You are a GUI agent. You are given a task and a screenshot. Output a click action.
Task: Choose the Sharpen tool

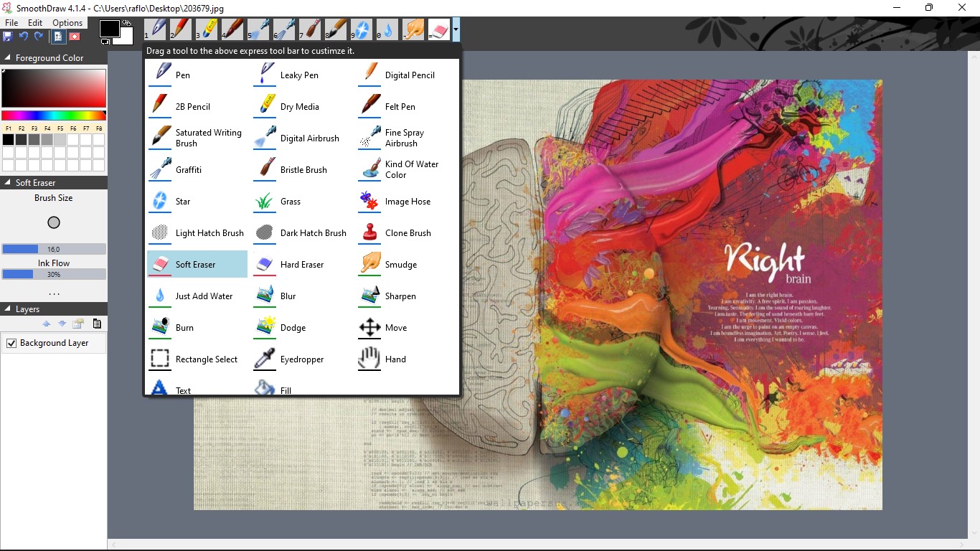[x=406, y=296]
